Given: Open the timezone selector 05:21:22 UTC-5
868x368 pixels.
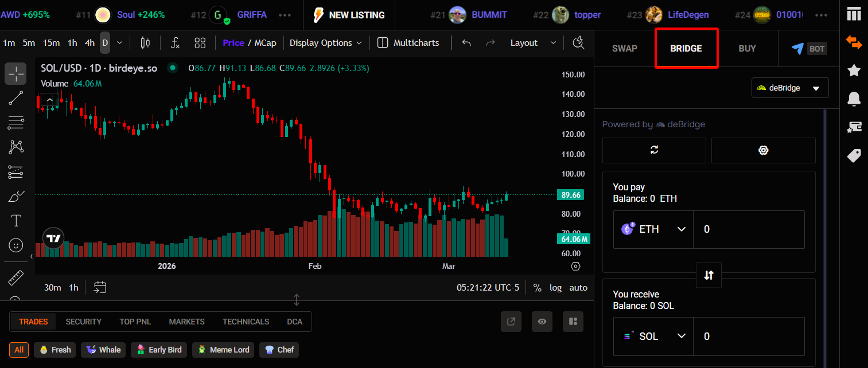Looking at the screenshot, I should click(488, 288).
